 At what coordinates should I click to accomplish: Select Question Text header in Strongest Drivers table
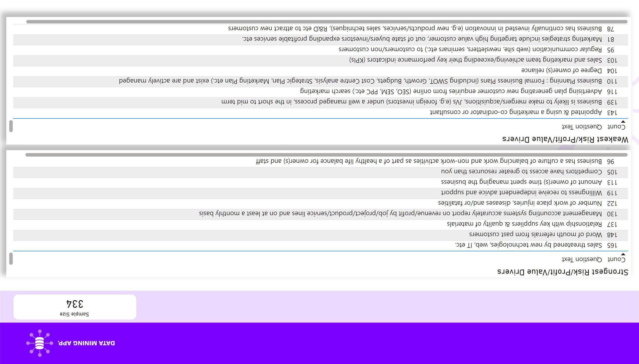coord(582,260)
